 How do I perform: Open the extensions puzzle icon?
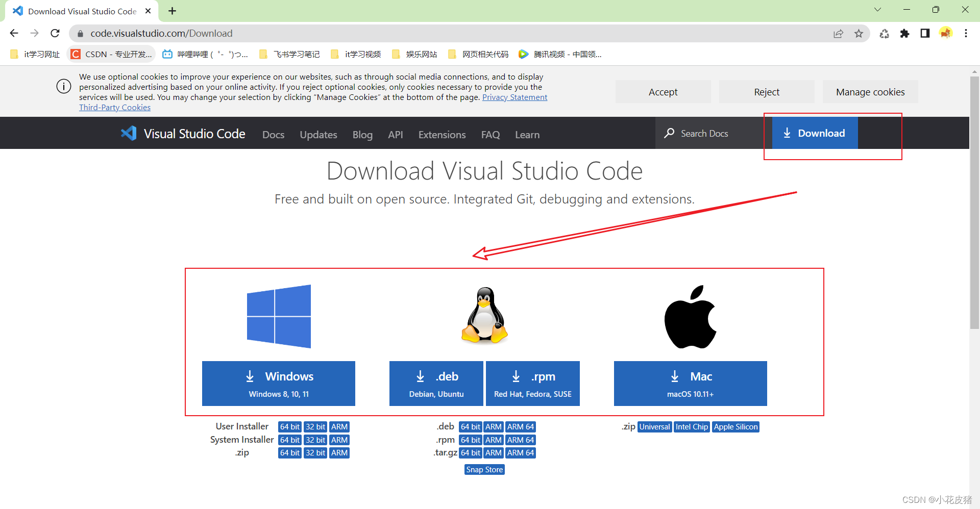[x=904, y=34]
